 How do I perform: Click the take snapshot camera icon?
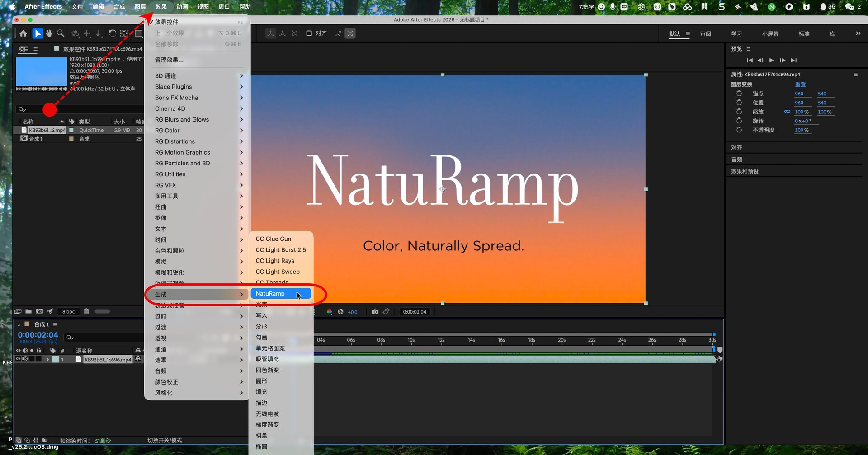point(375,312)
